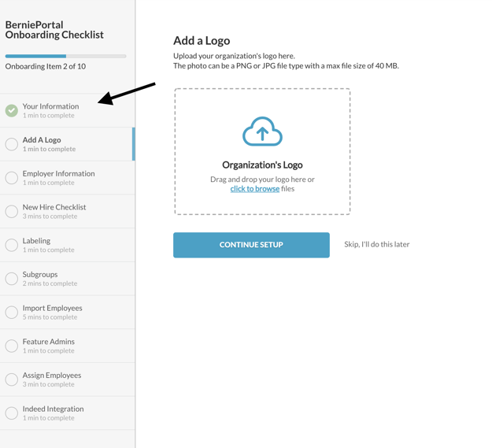Open the Import Employees step

(x=68, y=312)
